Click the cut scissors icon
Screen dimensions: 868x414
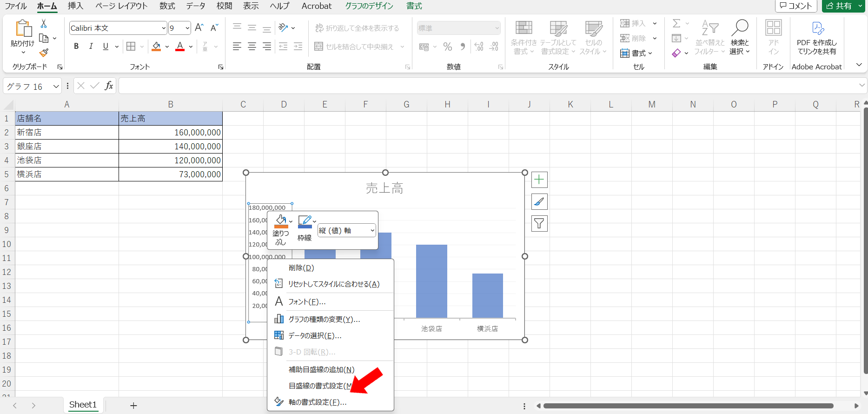click(44, 23)
